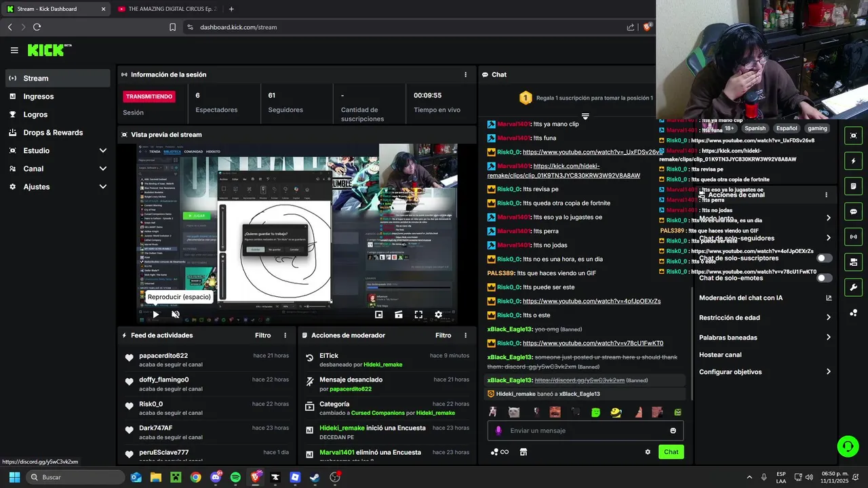Open the kick.com/hideki-remake clip link in chat
This screenshot has width=868, height=488.
pyautogui.click(x=564, y=171)
